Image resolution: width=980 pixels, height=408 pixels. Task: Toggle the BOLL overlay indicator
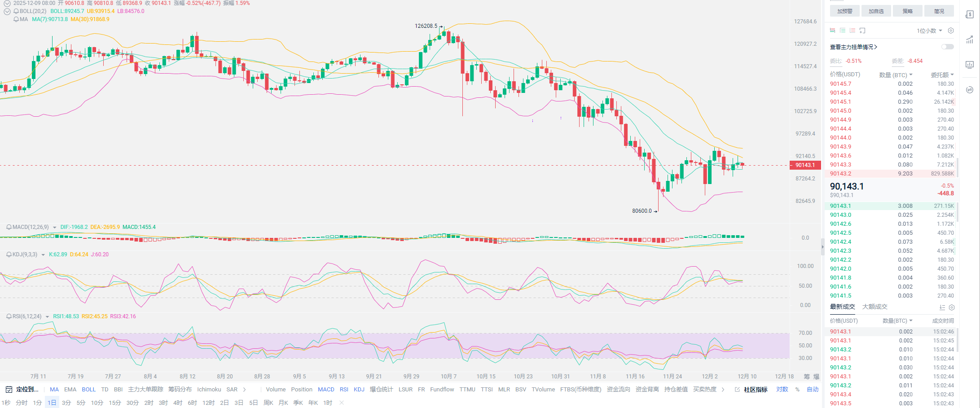coord(88,390)
